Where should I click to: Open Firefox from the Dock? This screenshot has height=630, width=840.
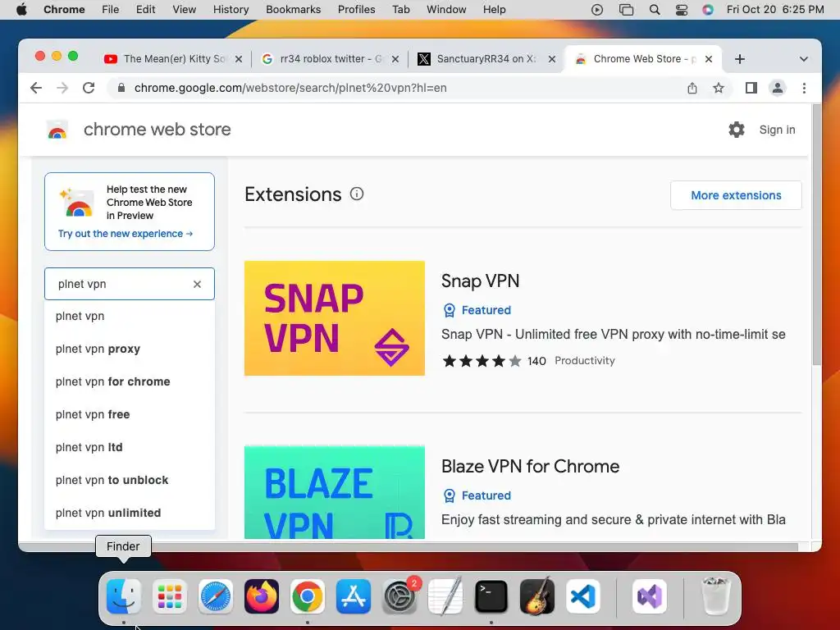(x=262, y=596)
